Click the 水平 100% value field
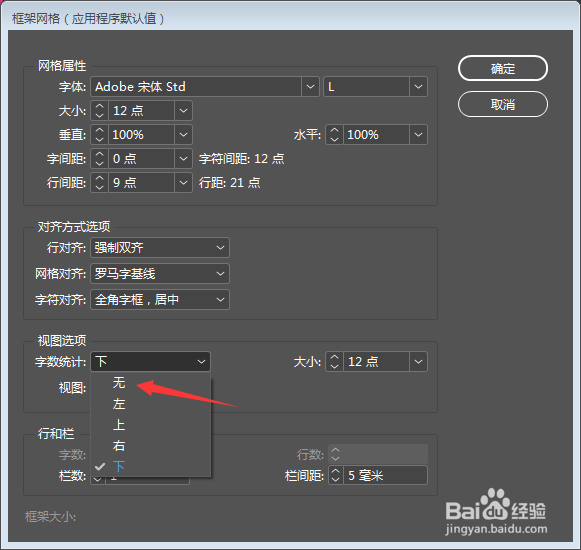The height and width of the screenshot is (550, 581). (x=376, y=134)
